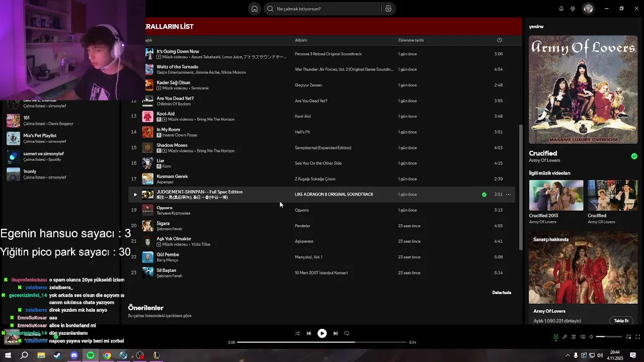Open File Explorer from taskbar
644x362 pixels.
click(41, 355)
